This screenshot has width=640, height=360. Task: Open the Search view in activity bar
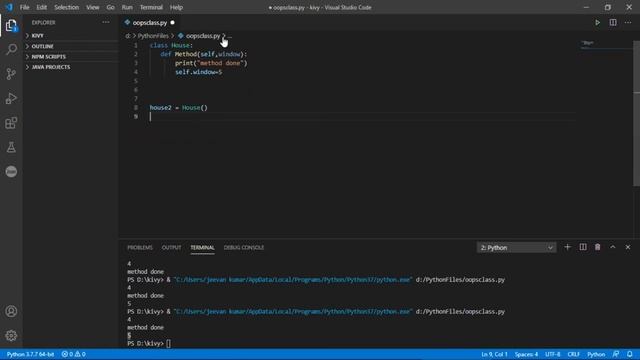[x=11, y=49]
